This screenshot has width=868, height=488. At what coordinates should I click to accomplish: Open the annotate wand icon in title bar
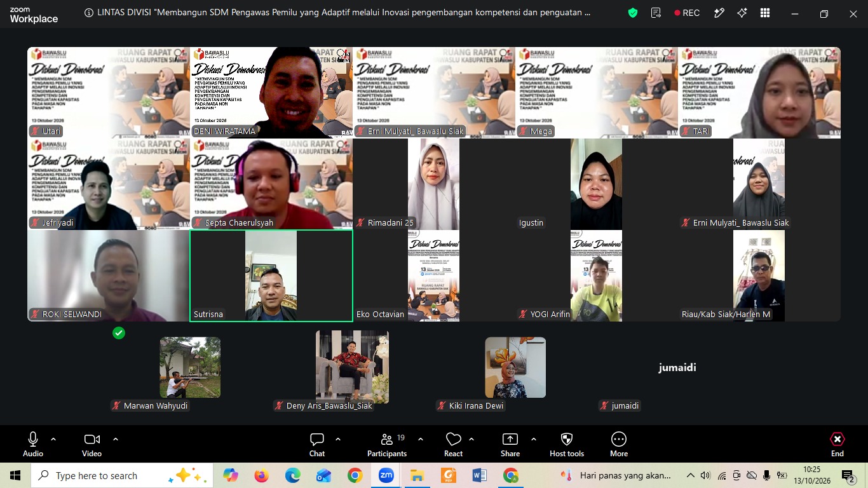point(719,13)
